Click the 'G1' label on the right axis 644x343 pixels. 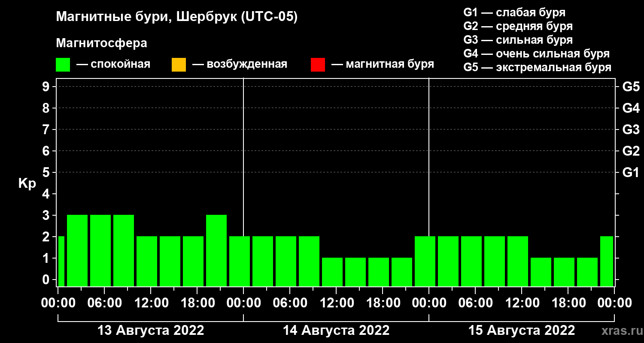coord(631,172)
